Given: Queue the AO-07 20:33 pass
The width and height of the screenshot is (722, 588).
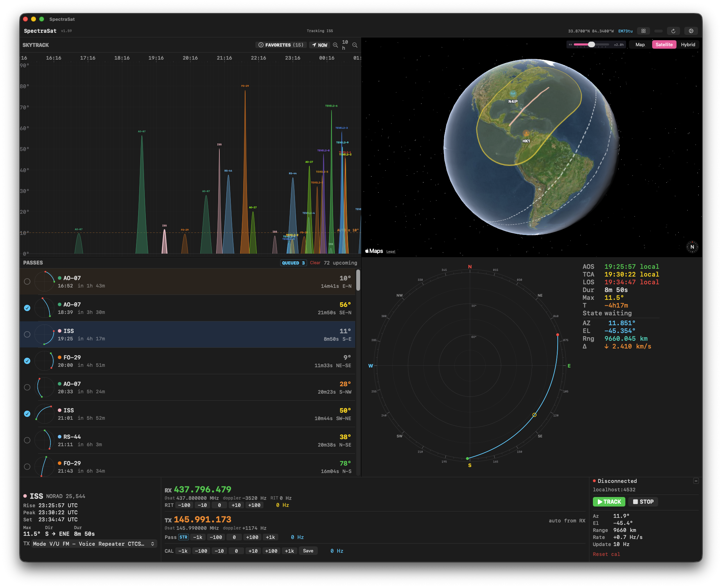Looking at the screenshot, I should (27, 387).
